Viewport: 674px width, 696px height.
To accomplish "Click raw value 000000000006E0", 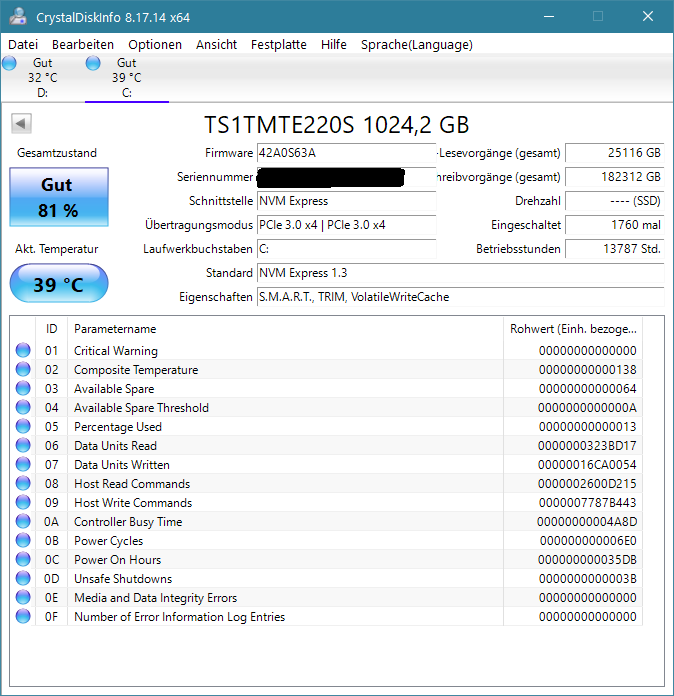I will [x=588, y=541].
